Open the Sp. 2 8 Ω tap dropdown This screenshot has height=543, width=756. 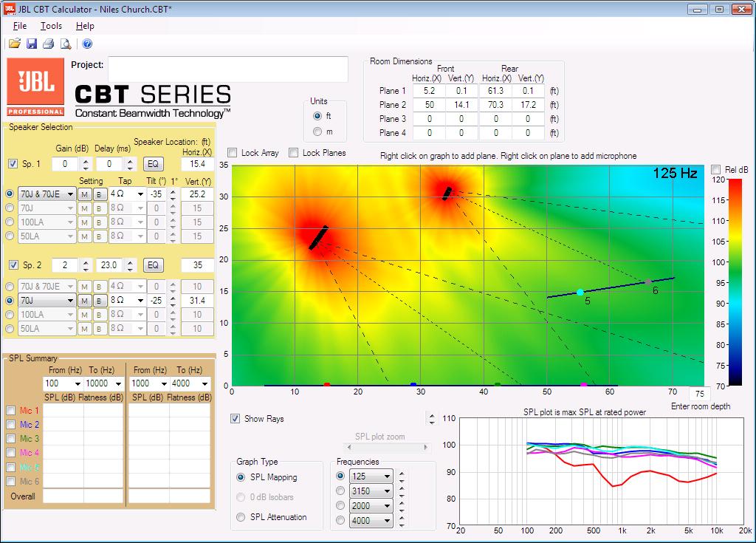(x=127, y=300)
